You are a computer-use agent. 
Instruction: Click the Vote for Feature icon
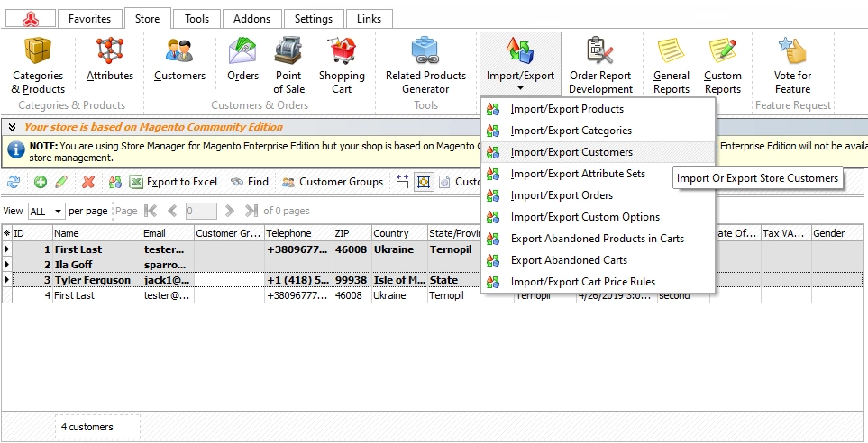click(x=792, y=65)
